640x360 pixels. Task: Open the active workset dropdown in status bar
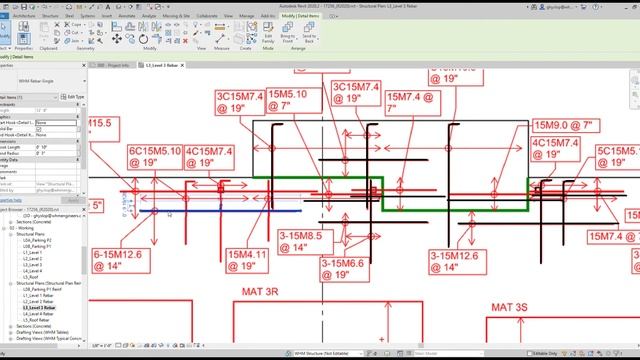click(x=361, y=353)
